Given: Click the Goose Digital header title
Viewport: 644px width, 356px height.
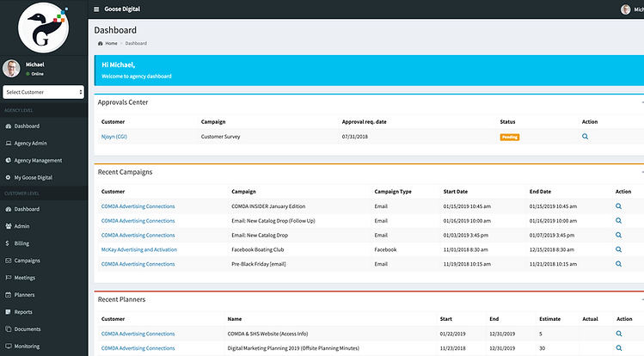Looking at the screenshot, I should tap(122, 9).
